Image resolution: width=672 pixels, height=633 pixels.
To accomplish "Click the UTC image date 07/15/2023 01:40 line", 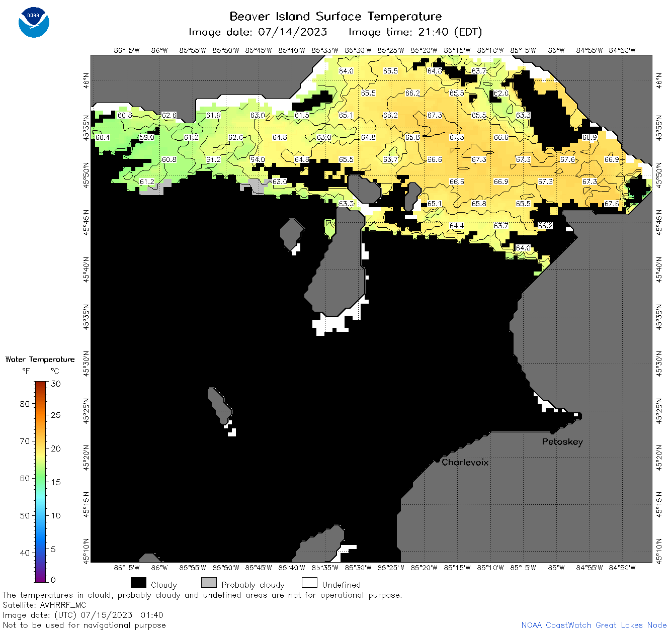I will point(83,615).
